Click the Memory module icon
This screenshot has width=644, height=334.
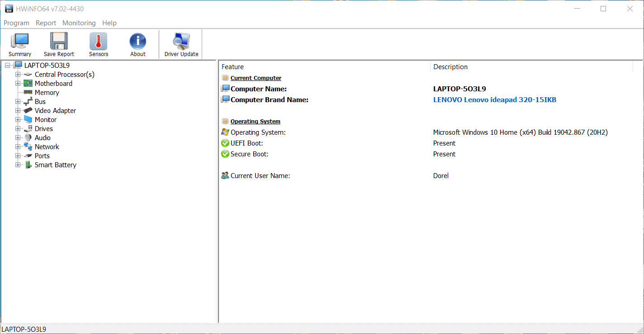(28, 93)
